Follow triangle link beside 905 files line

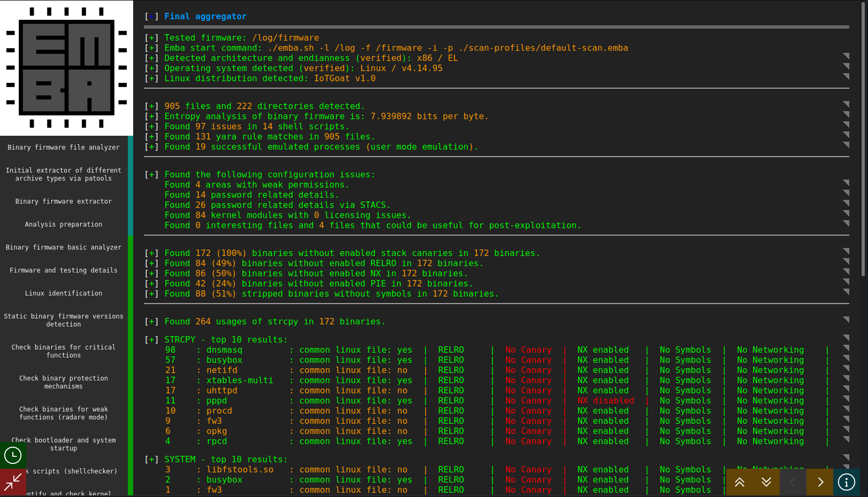846,104
